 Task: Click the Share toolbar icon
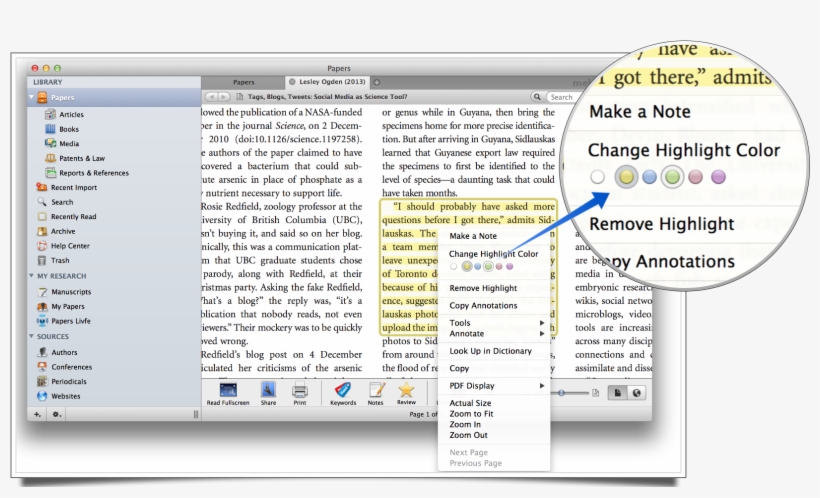(x=268, y=393)
